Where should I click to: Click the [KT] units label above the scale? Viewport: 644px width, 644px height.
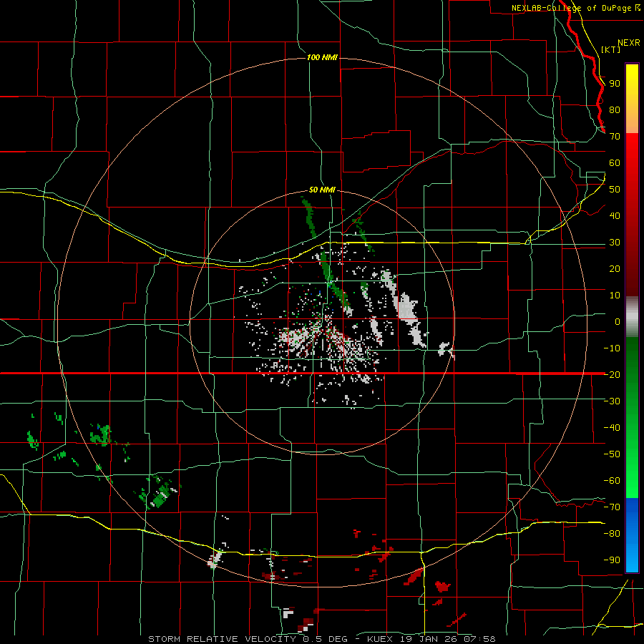[611, 49]
